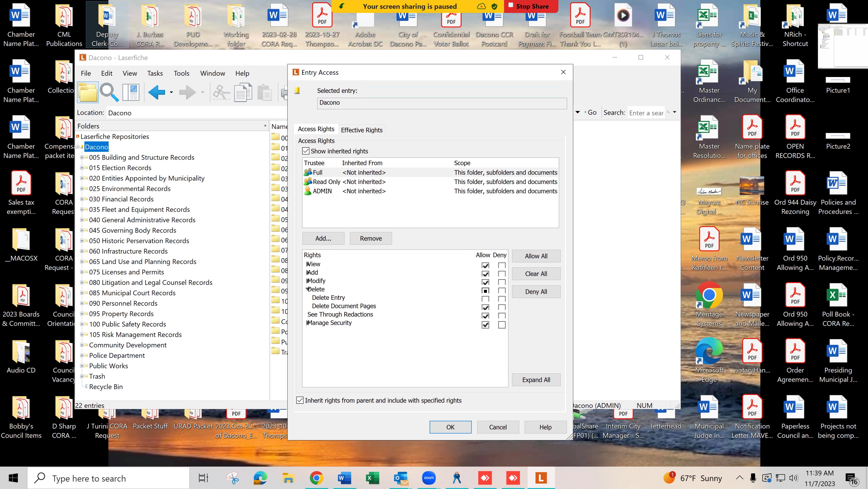Image resolution: width=868 pixels, height=489 pixels.
Task: Open the Back button history dropdown arrow
Action: pyautogui.click(x=171, y=92)
